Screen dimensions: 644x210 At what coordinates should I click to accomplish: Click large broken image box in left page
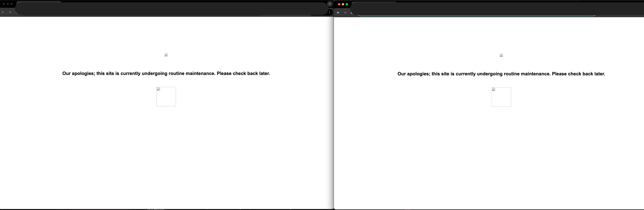click(x=166, y=97)
